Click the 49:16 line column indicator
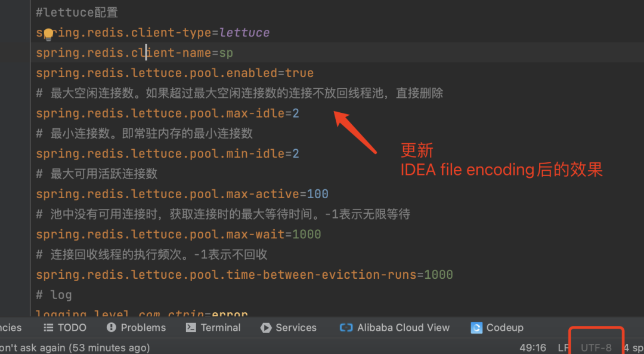The height and width of the screenshot is (354, 644). click(x=532, y=348)
